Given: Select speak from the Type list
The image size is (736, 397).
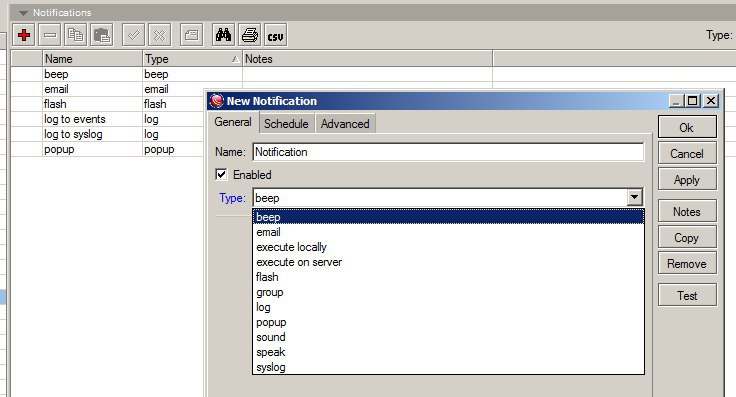Looking at the screenshot, I should [x=448, y=352].
